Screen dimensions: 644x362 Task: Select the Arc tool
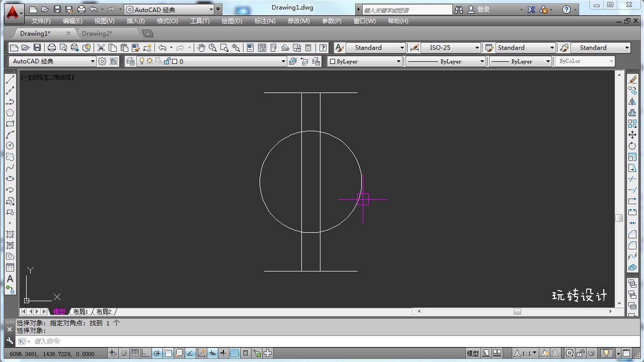pos(10,135)
